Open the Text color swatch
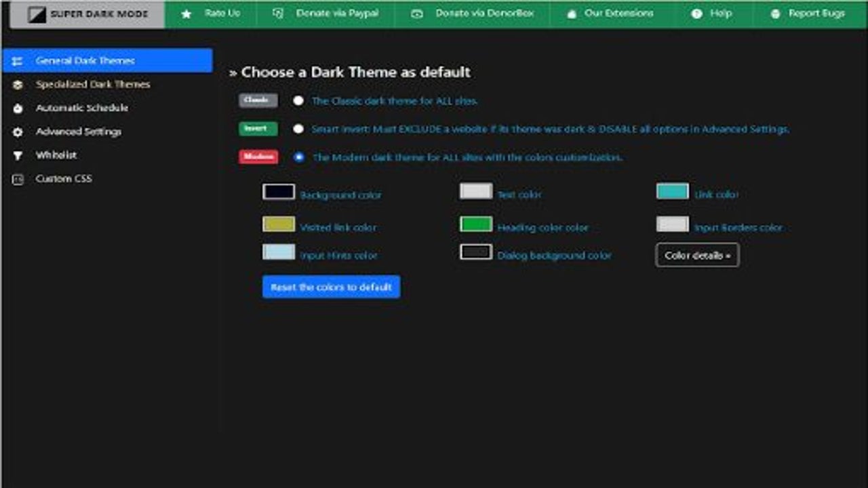This screenshot has height=488, width=868. coord(476,191)
